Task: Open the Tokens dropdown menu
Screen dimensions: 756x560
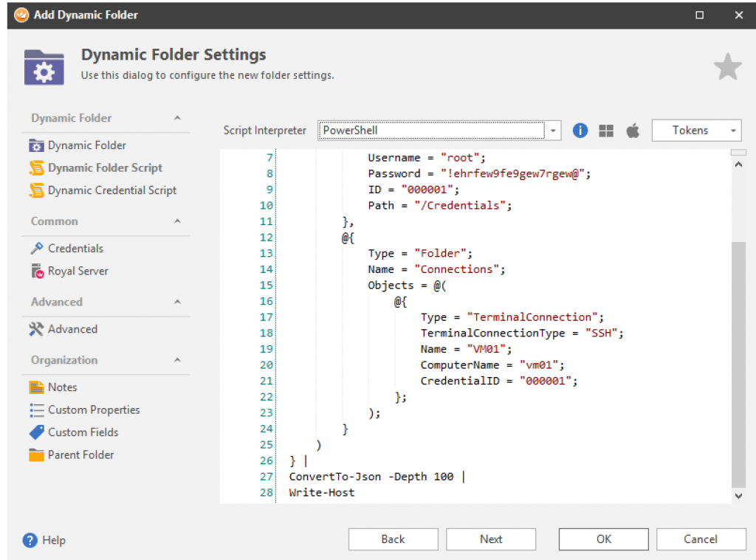Action: click(696, 131)
